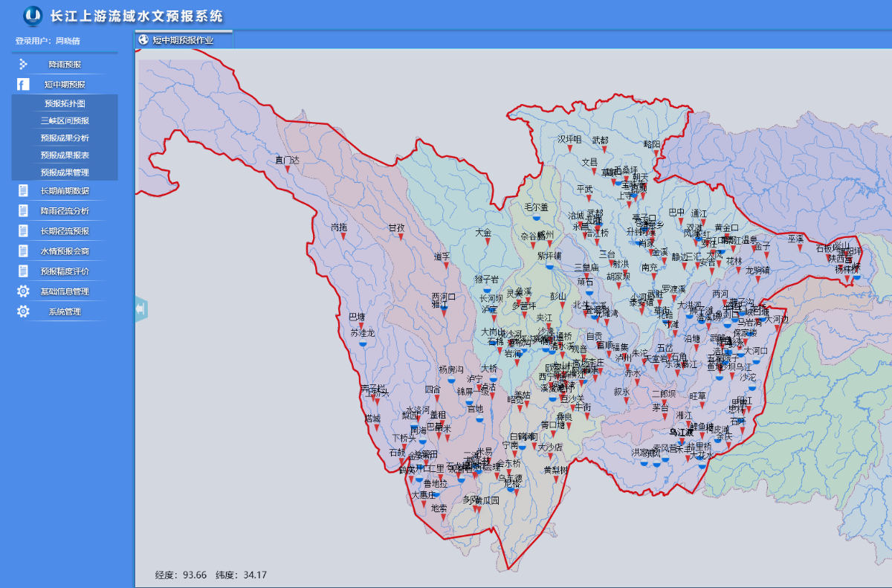Open 预报成果分析 page
This screenshot has width=892, height=588.
click(65, 138)
